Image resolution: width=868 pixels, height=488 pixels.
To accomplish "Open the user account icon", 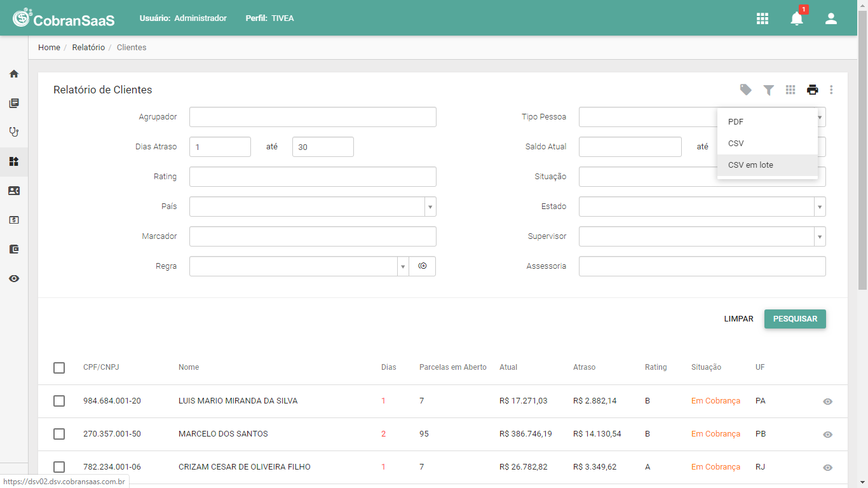I will (x=831, y=18).
